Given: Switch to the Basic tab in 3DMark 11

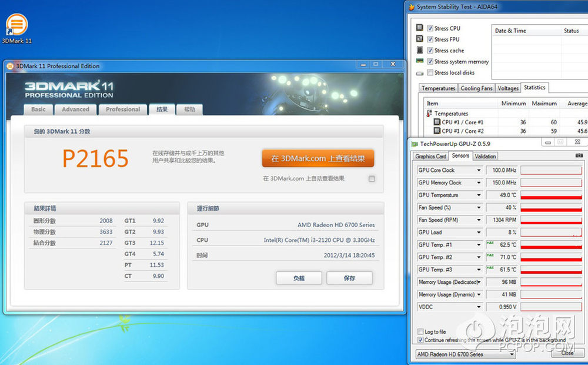Looking at the screenshot, I should pos(38,109).
